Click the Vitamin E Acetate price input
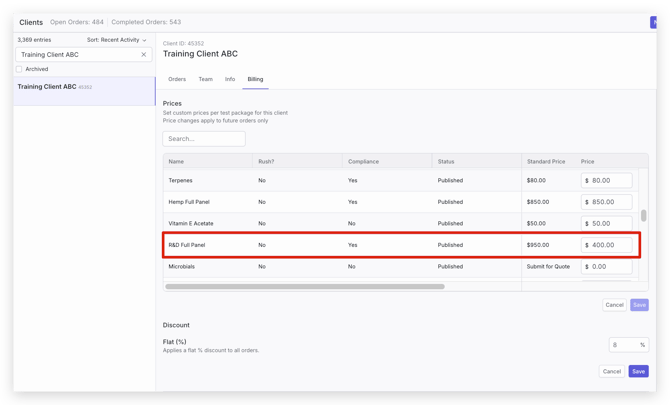 [610, 224]
